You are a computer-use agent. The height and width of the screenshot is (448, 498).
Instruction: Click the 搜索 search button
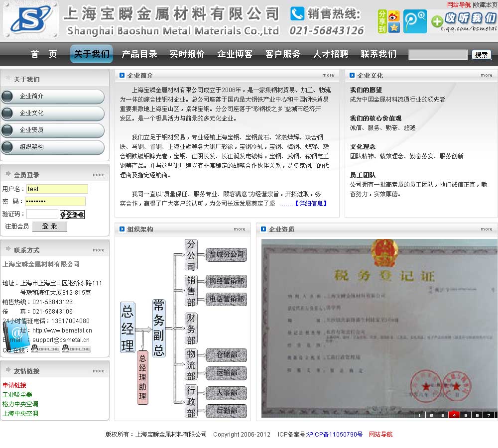481,55
